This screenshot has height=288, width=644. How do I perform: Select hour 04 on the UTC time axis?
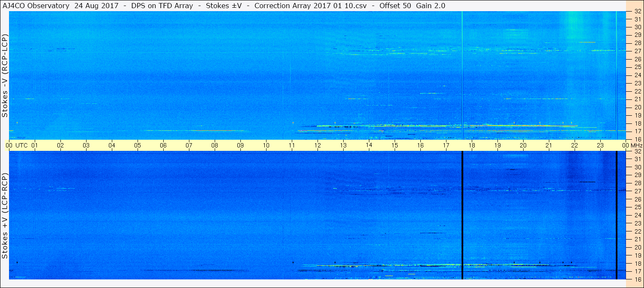pyautogui.click(x=112, y=145)
